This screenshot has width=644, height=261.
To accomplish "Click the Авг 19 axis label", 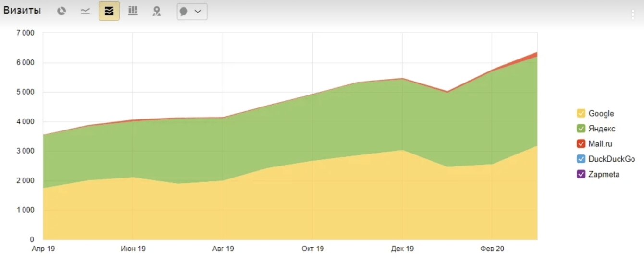I will click(x=223, y=249).
